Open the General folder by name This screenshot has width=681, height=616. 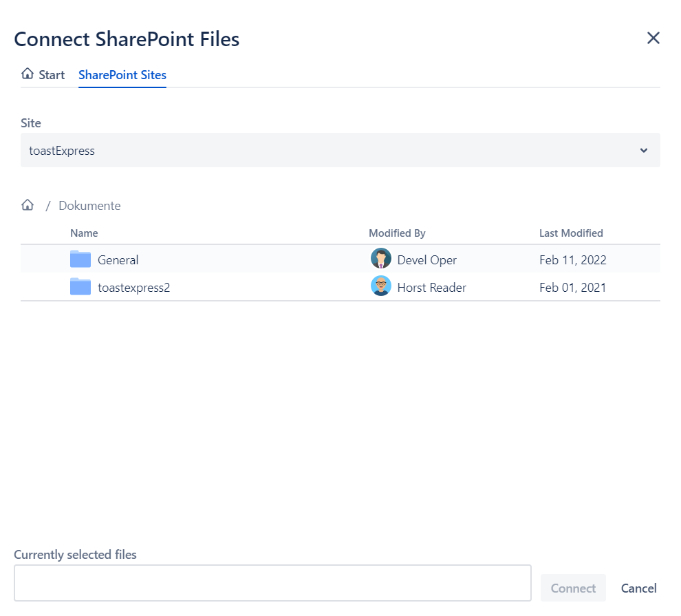coord(118,260)
